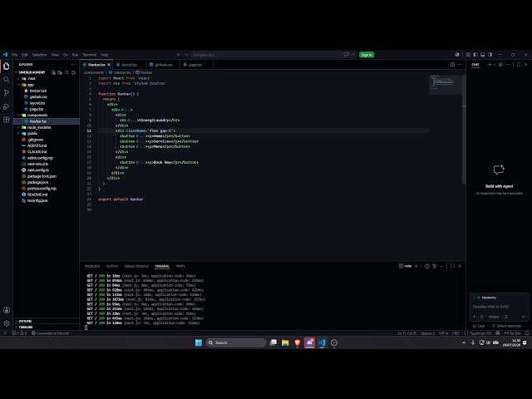Screen dimensions: 532x399
Task: Open the new chat dropdown arrow
Action: [x=494, y=65]
